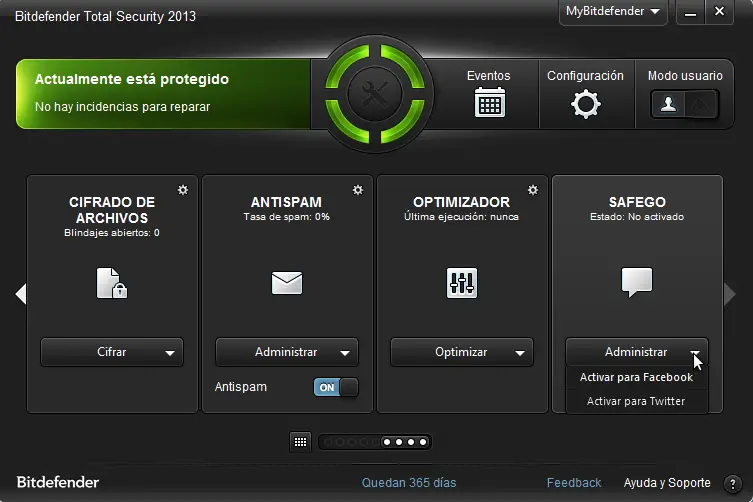Open the Quedan 365 días link

409,483
